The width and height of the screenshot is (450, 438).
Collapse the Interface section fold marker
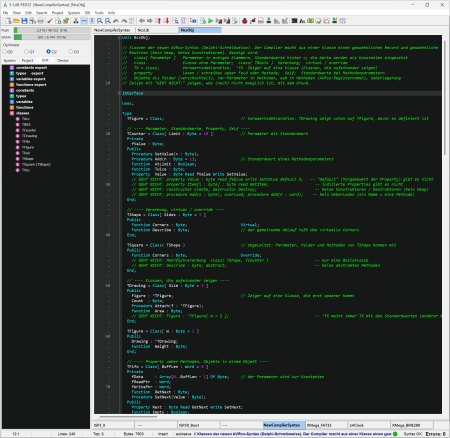pyautogui.click(x=119, y=93)
